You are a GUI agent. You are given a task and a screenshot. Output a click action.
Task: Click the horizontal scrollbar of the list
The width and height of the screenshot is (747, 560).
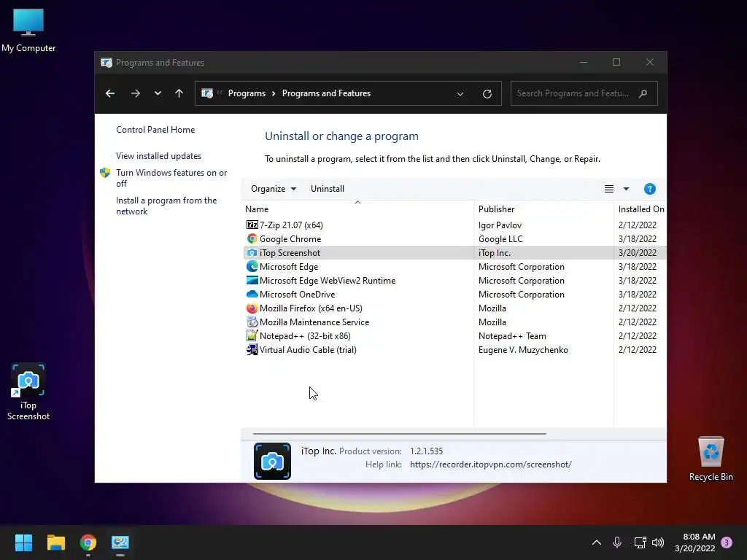click(399, 434)
